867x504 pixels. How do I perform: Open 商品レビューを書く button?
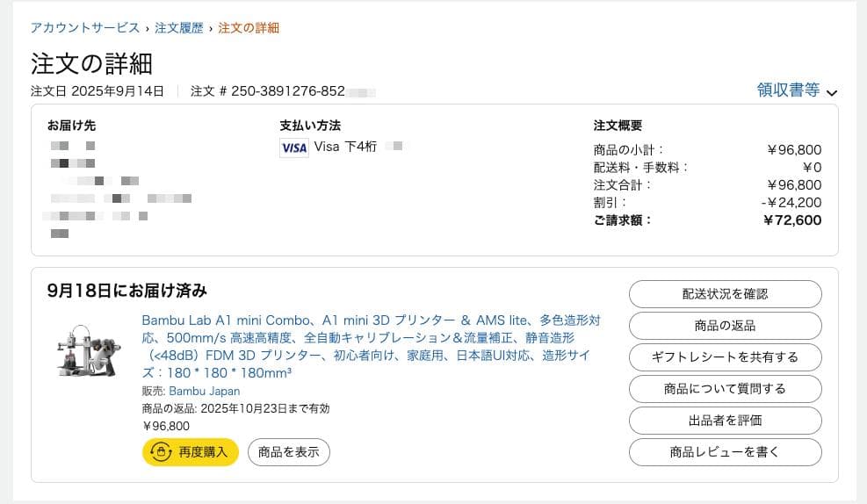pos(725,452)
